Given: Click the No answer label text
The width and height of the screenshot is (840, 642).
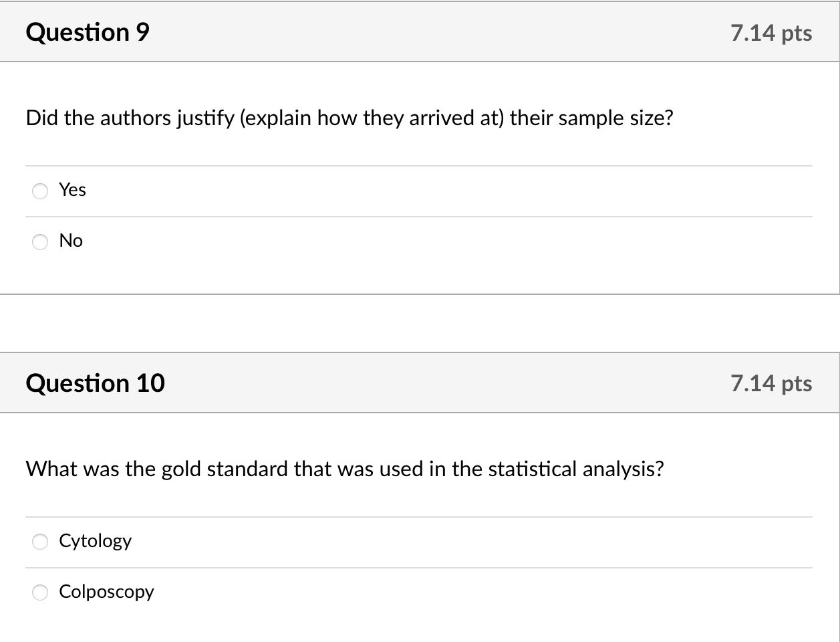Looking at the screenshot, I should click(71, 241).
